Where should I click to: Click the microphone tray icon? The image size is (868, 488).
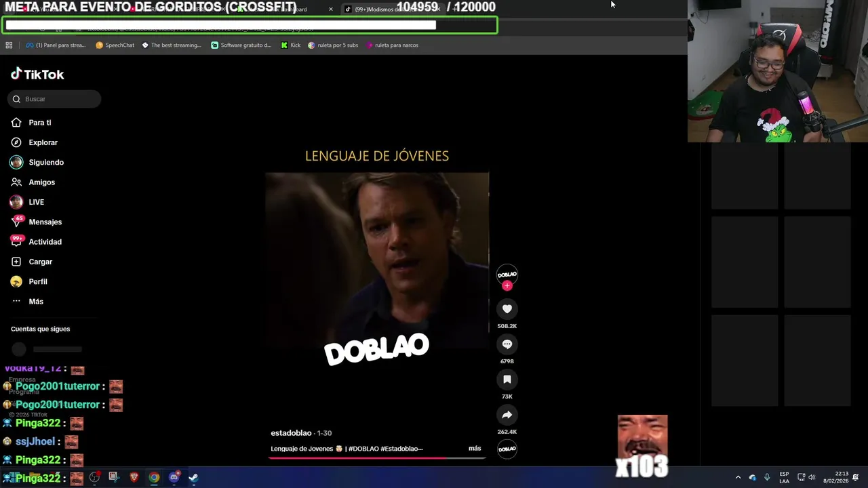767,477
